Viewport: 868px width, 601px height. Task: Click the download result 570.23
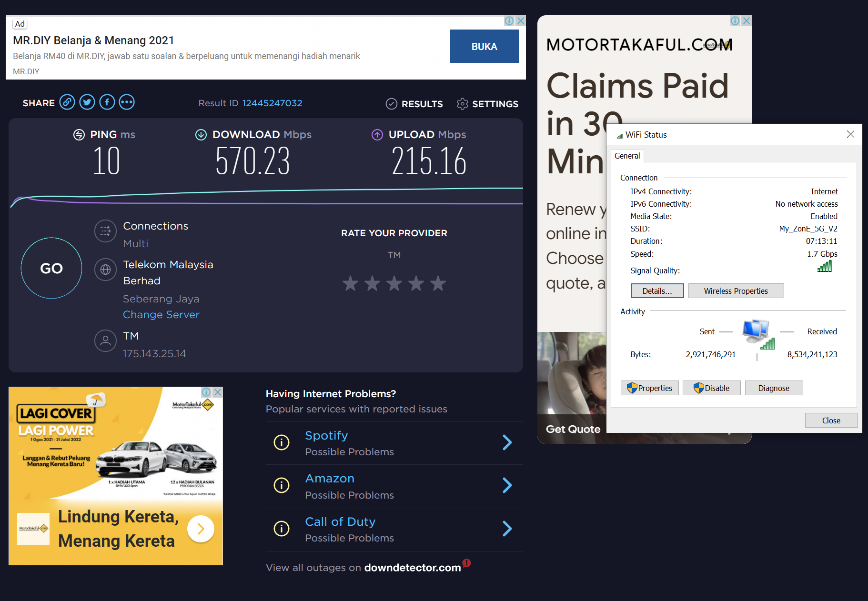tap(252, 161)
